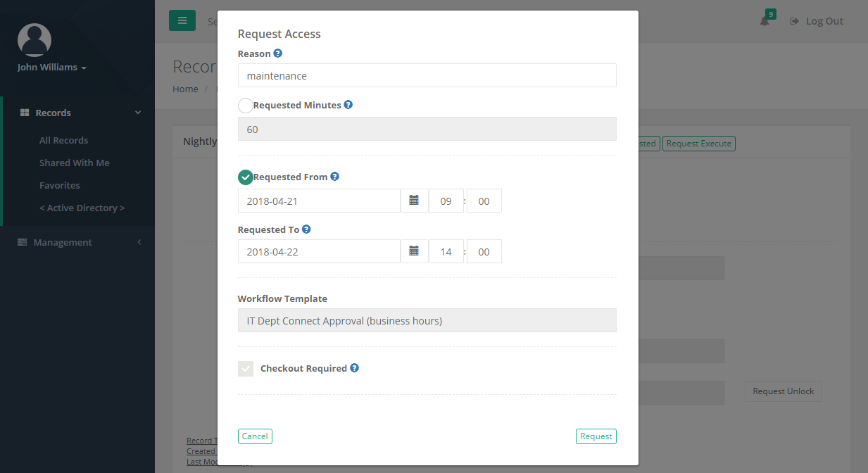Screen dimensions: 868x473
Task: Click the Reason input containing maintenance
Action: [x=427, y=75]
